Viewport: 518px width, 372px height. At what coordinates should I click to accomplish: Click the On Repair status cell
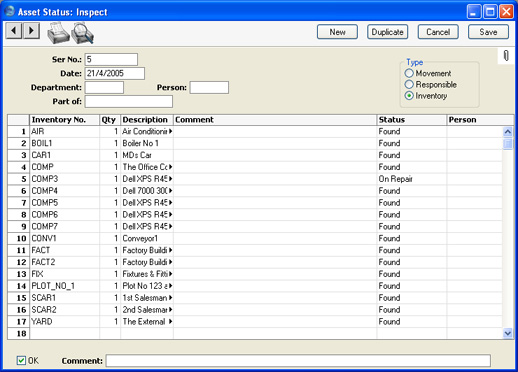click(412, 179)
